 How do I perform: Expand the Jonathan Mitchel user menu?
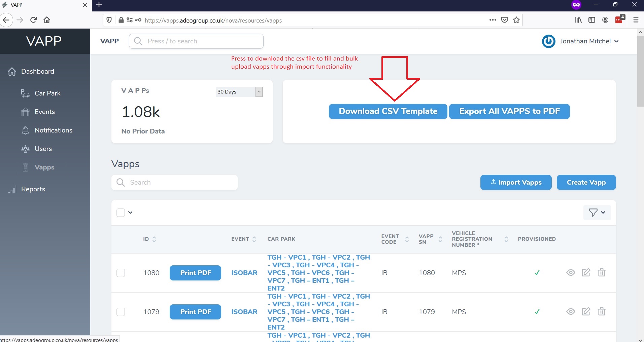(616, 41)
